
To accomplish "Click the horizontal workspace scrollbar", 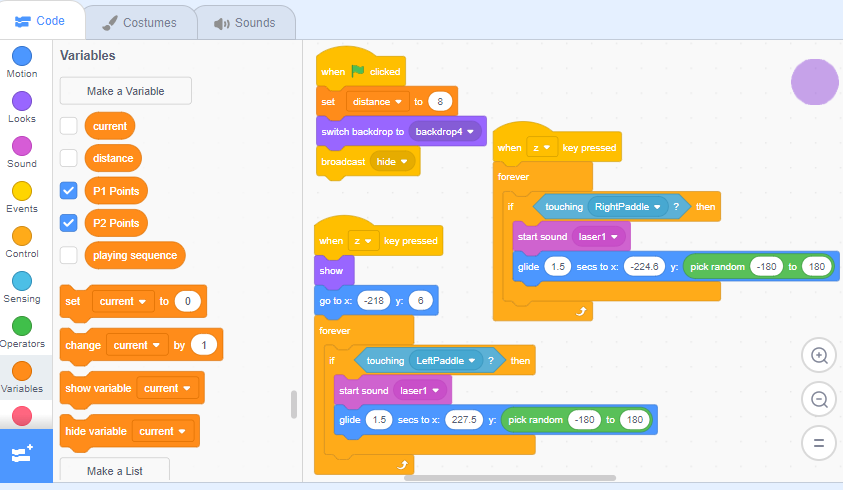I will [510, 478].
